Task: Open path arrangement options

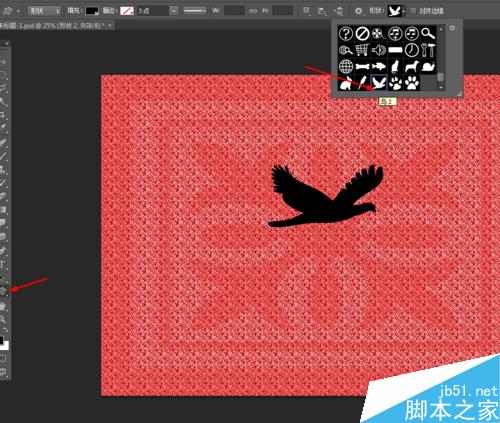Action: 338,11
